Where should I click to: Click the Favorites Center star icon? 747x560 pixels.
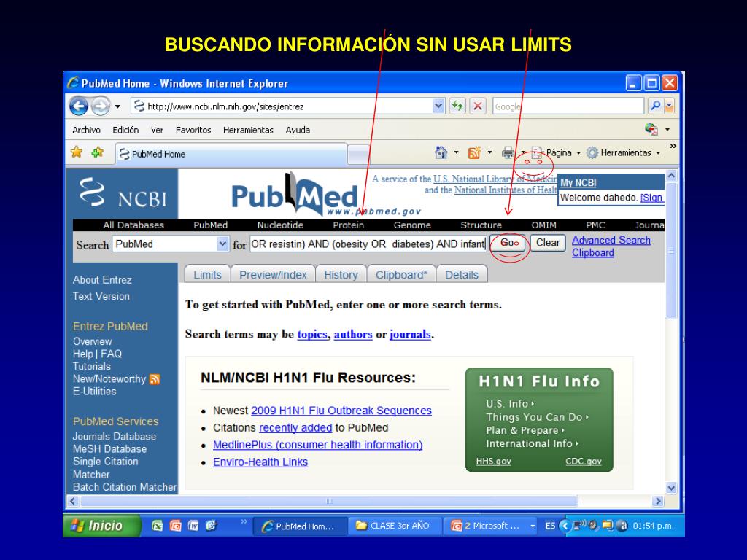point(76,152)
